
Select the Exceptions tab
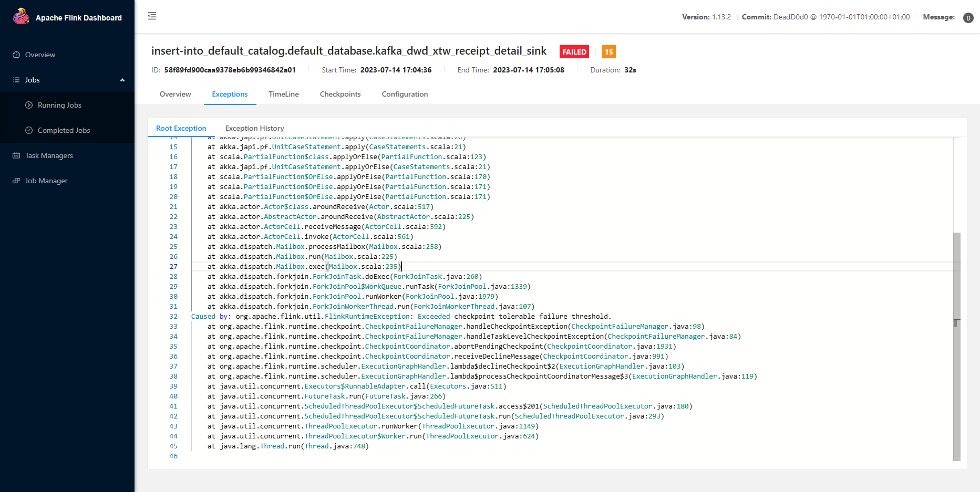point(230,94)
